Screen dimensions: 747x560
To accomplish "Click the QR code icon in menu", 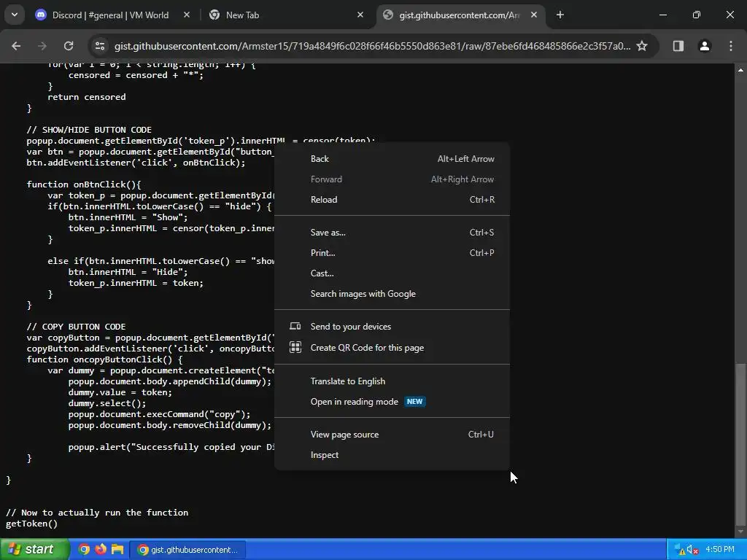I will (295, 348).
